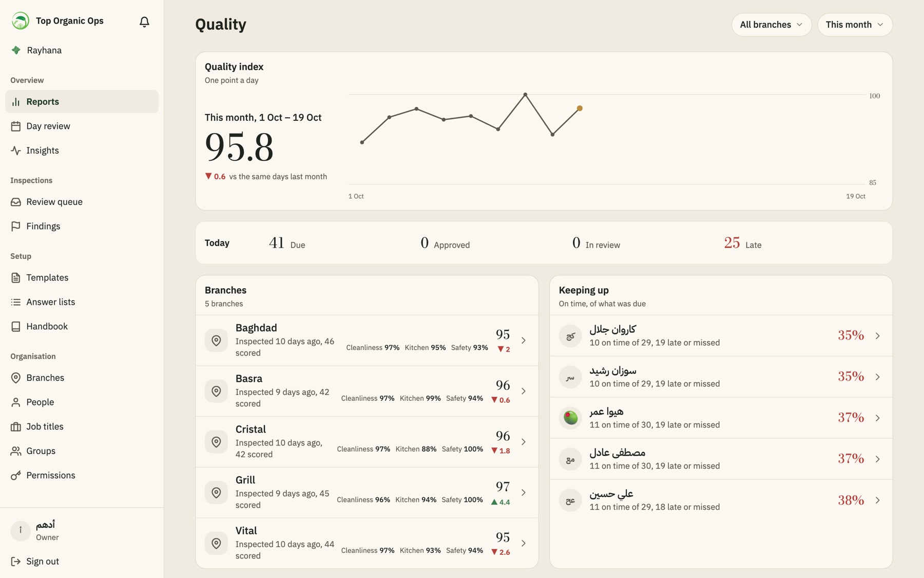Click Baghdad Kitchen 95% score
The image size is (924, 578).
click(425, 347)
